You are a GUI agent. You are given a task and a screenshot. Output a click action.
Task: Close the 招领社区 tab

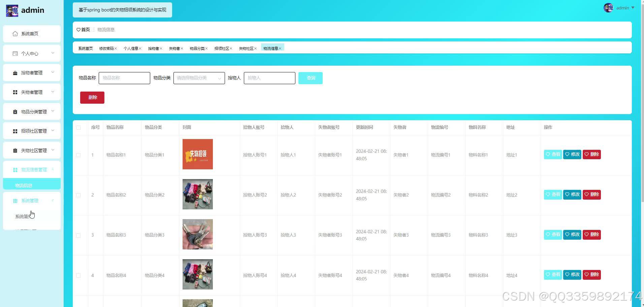pos(231,48)
